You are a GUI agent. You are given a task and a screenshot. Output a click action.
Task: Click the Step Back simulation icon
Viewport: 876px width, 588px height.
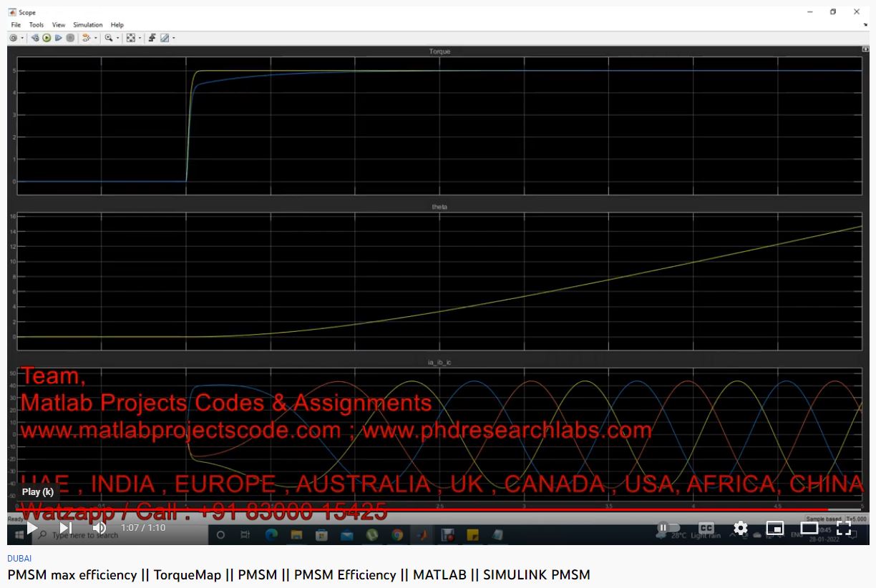pyautogui.click(x=35, y=38)
